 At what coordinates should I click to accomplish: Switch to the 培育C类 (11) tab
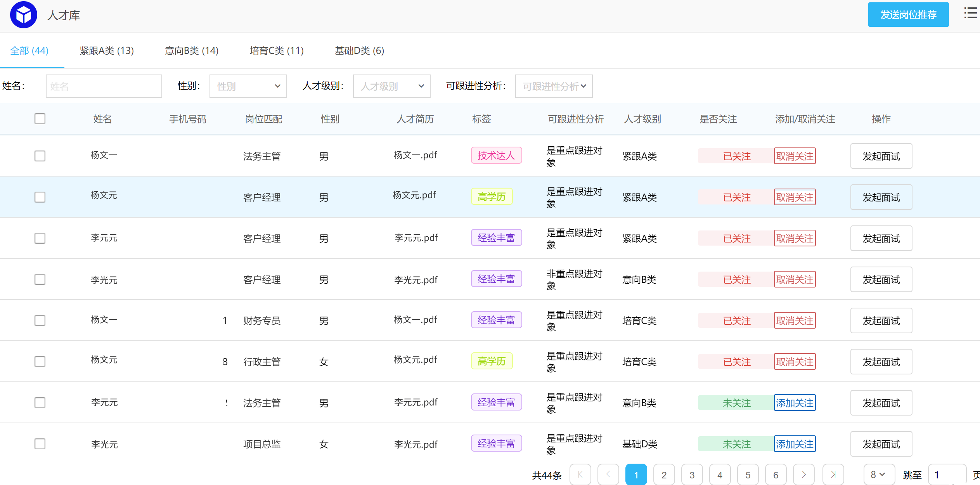277,51
